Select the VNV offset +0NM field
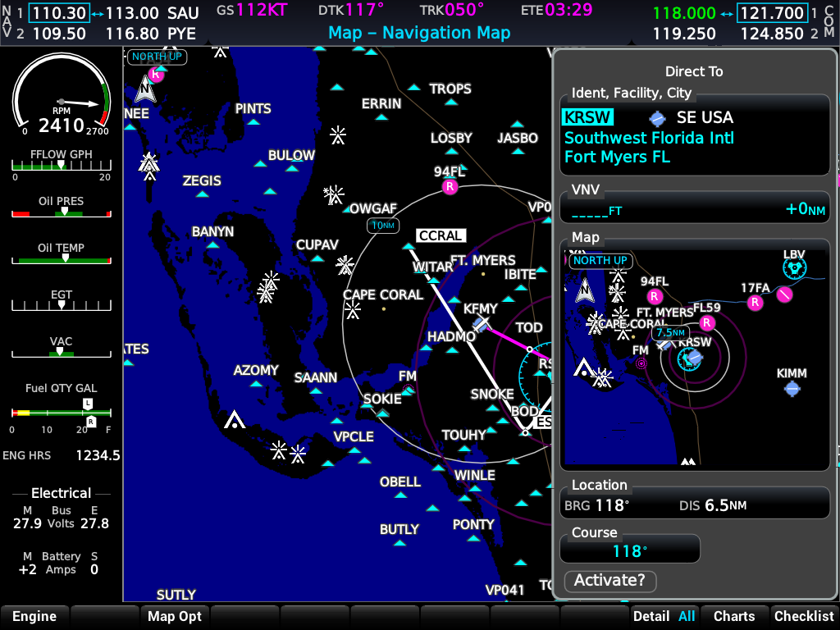This screenshot has width=840, height=630. pyautogui.click(x=806, y=209)
